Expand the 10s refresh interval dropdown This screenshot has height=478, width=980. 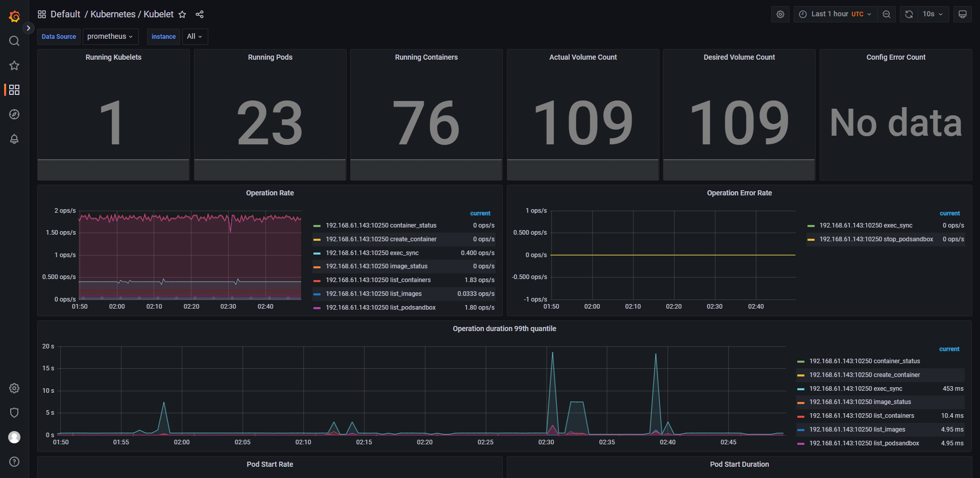tap(933, 14)
